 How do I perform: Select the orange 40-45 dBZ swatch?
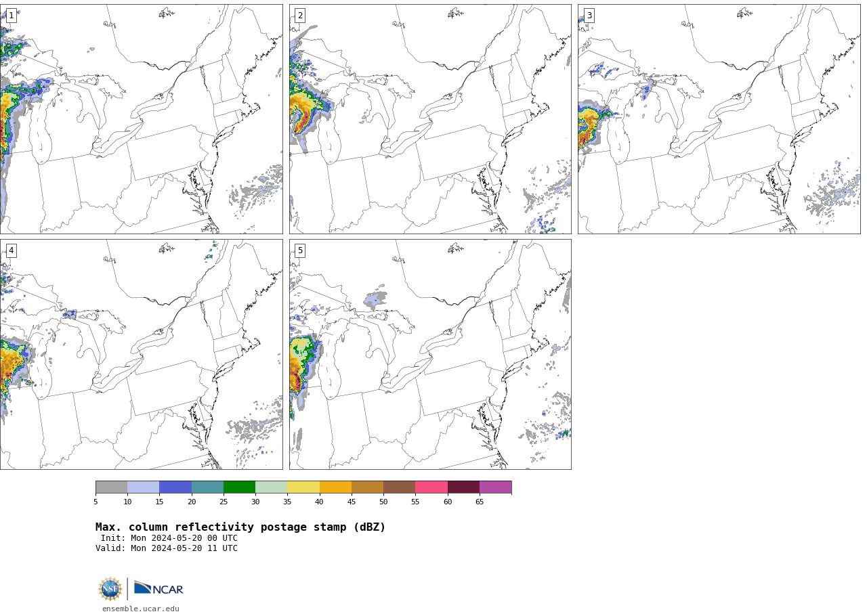click(335, 487)
